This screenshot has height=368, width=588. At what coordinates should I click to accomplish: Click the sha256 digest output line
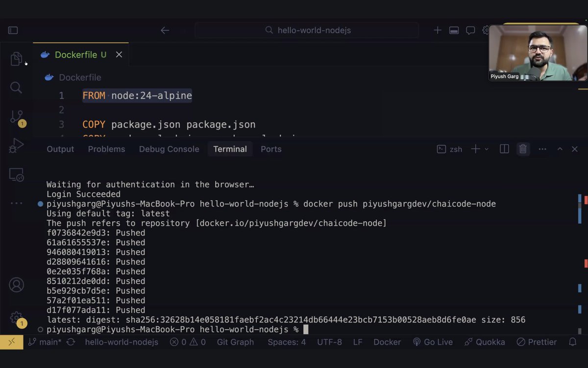pos(286,320)
